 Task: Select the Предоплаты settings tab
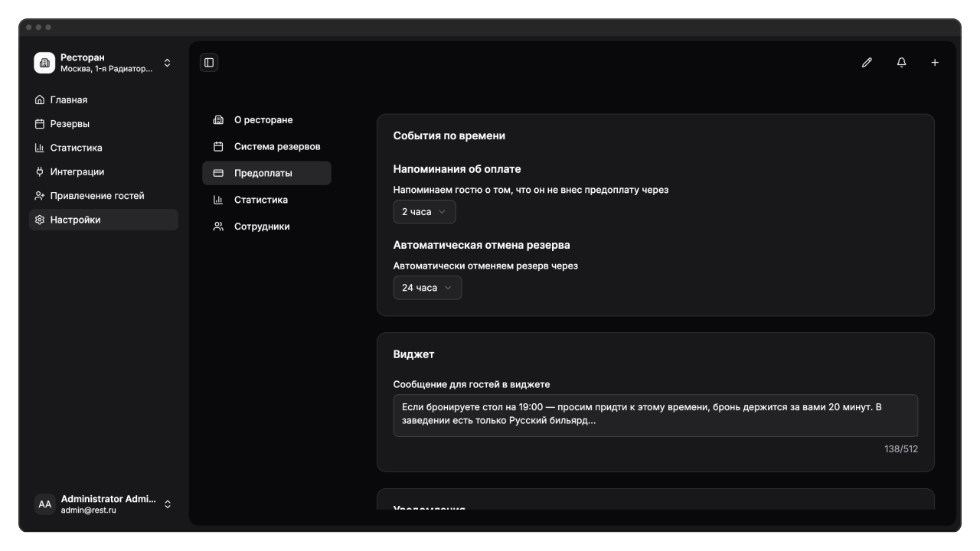point(263,173)
